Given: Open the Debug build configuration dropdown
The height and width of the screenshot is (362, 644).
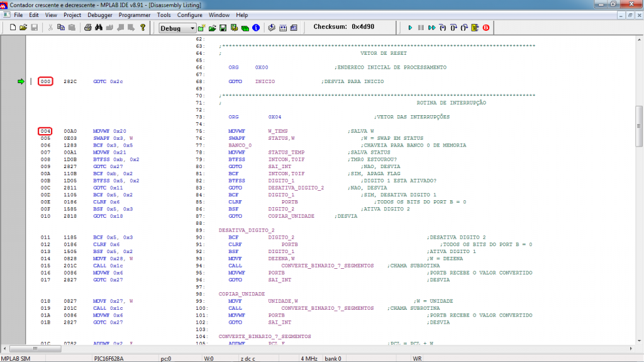Looking at the screenshot, I should pos(177,28).
